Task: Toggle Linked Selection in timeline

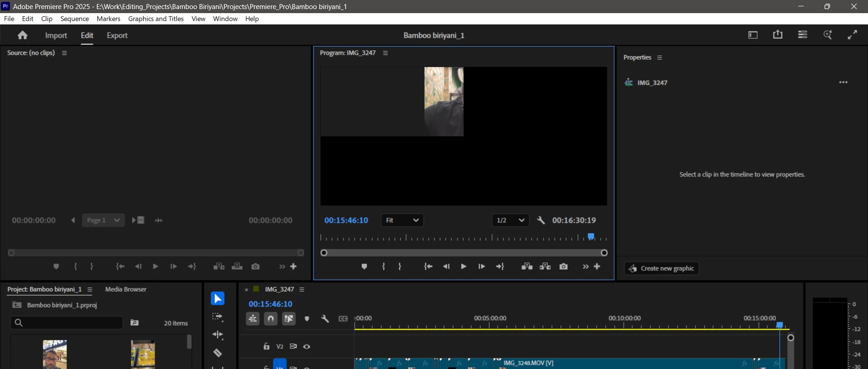Action: 289,319
